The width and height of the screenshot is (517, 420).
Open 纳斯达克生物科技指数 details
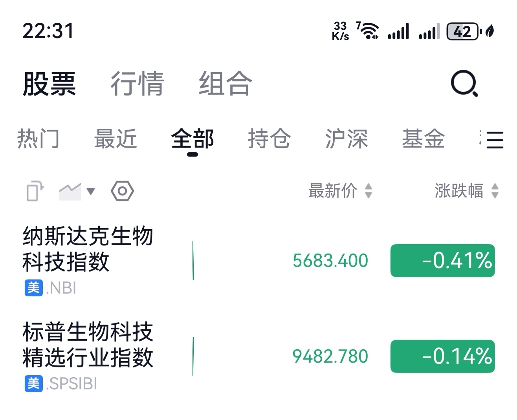point(87,247)
